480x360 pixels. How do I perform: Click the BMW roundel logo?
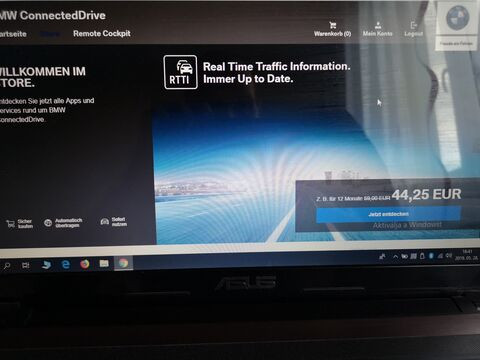click(x=458, y=17)
